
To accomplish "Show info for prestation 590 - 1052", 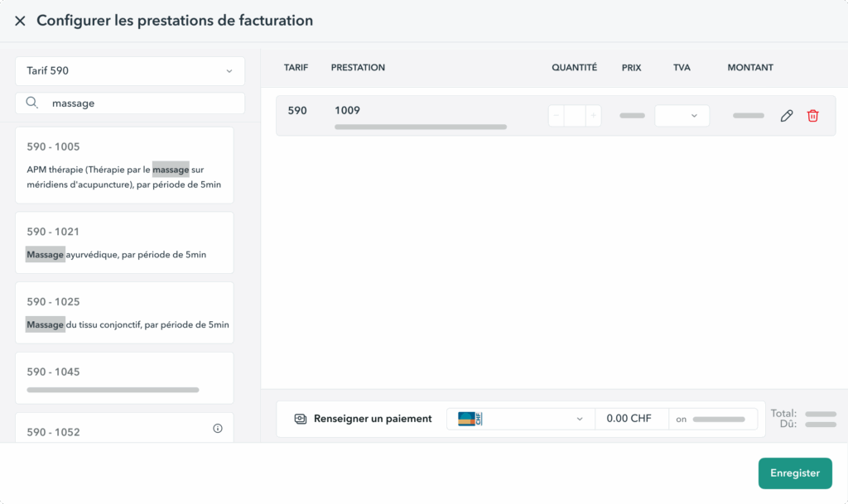I will coord(218,429).
